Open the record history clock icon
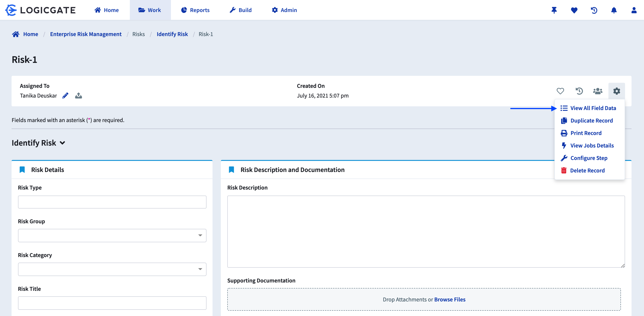The image size is (644, 316). [579, 91]
